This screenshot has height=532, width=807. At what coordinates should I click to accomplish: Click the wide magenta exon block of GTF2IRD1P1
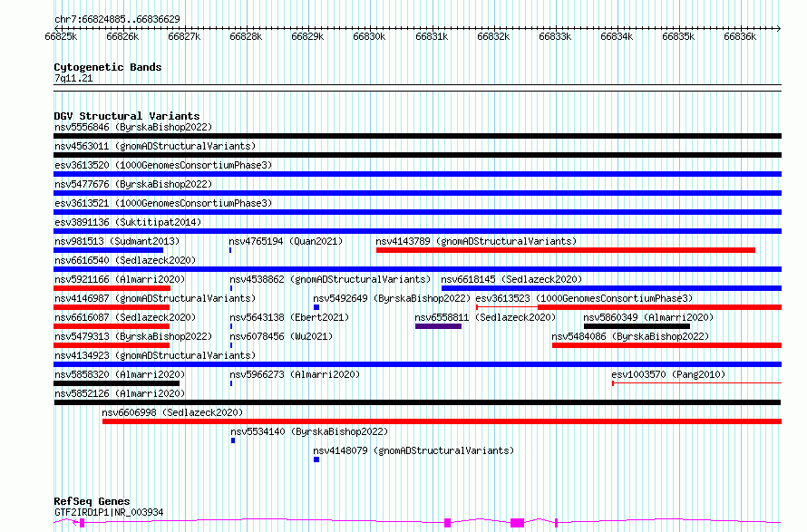coord(517,523)
